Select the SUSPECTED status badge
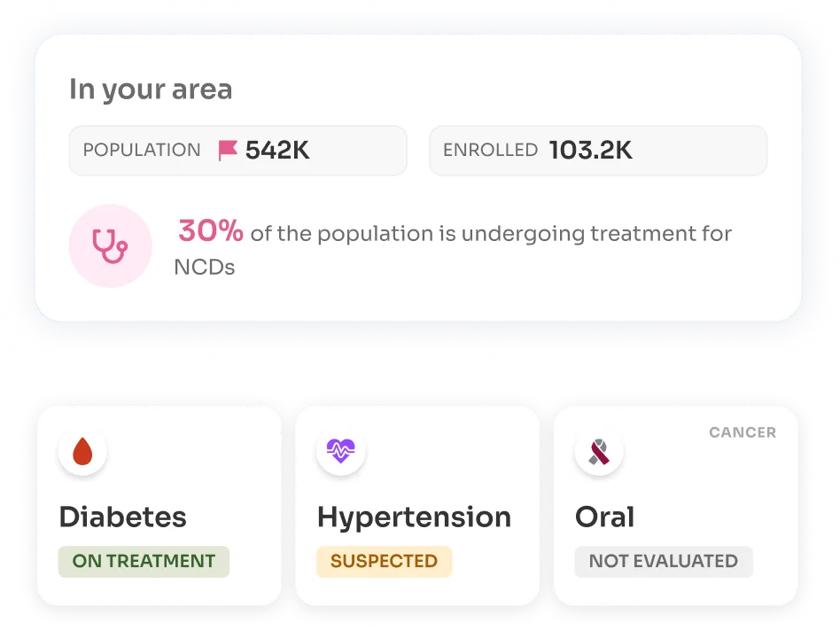840x630 pixels. (384, 562)
